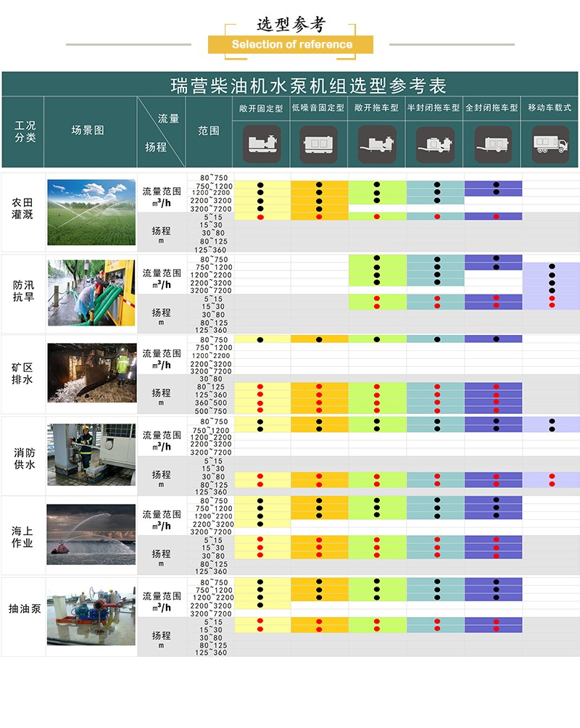This screenshot has height=728, width=580.
Task: Click the 扬程 label in the diagonal header
Action: click(x=156, y=147)
